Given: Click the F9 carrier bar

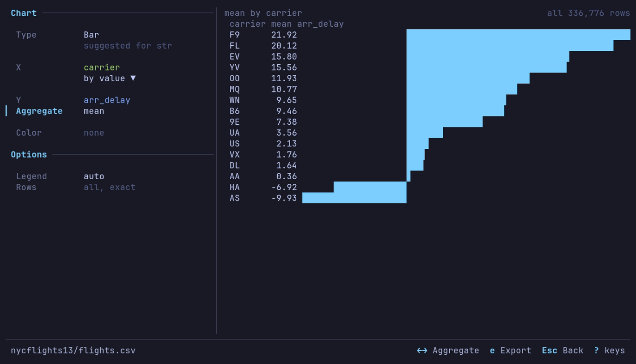Looking at the screenshot, I should [x=518, y=35].
